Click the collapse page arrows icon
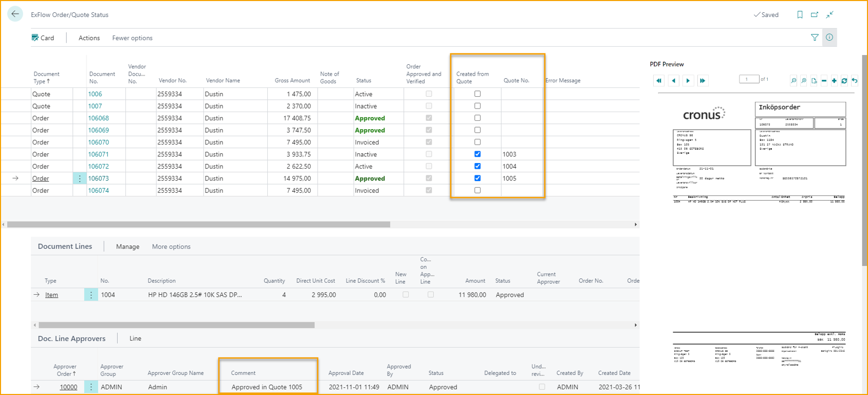Viewport: 868px width, 395px height. 829,15
